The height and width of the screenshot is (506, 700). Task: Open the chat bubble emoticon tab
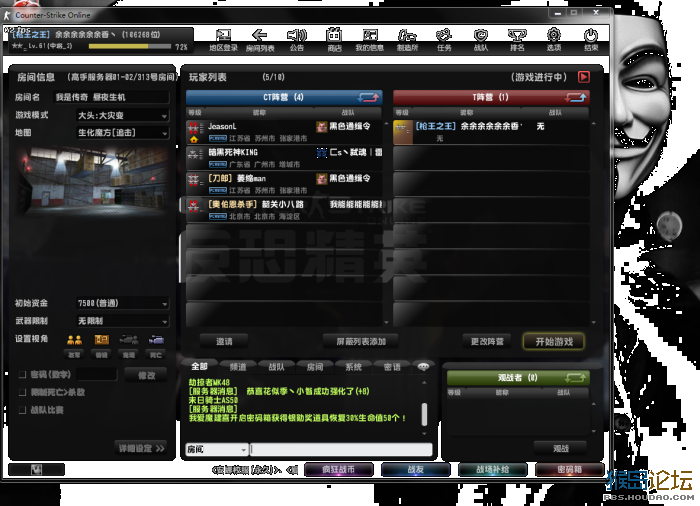pos(423,367)
